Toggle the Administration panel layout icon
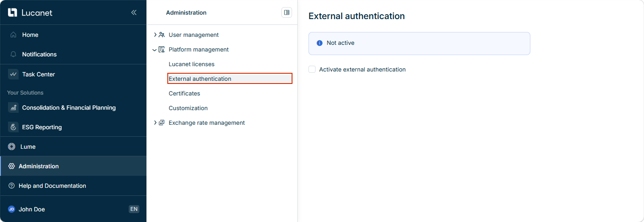644x222 pixels. pos(287,12)
